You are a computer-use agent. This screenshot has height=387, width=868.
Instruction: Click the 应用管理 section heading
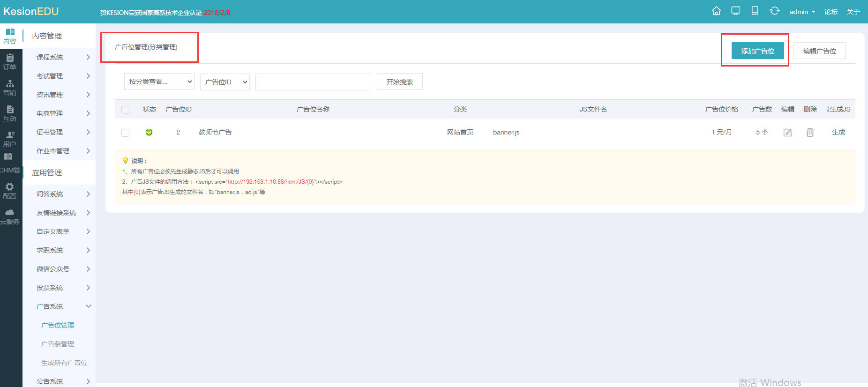(x=47, y=172)
